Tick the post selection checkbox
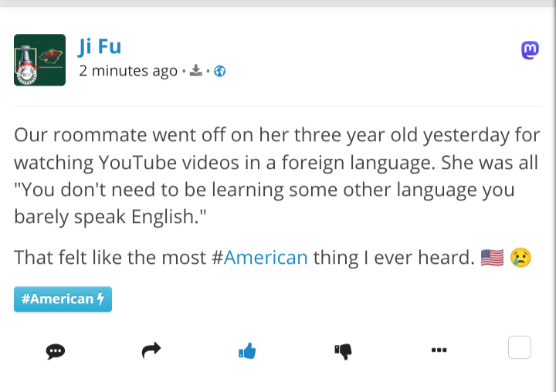Screen dimensions: 556x392 [520, 348]
